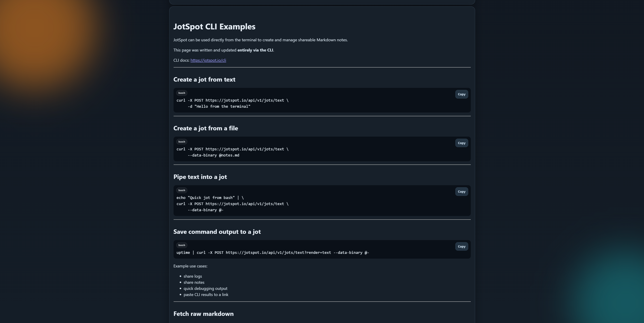Select the 'Pipe text into a jot' heading
This screenshot has height=323, width=644.
(200, 177)
